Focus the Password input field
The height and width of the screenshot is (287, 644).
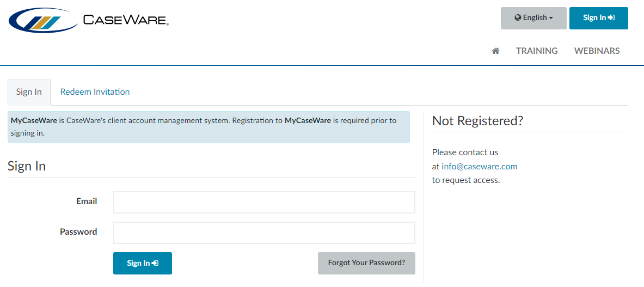point(264,233)
